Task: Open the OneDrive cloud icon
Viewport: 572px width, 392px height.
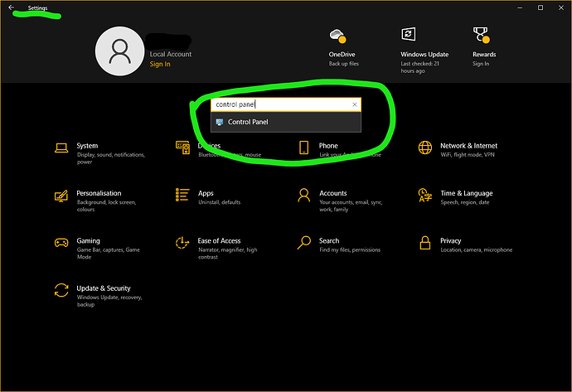Action: pos(337,36)
